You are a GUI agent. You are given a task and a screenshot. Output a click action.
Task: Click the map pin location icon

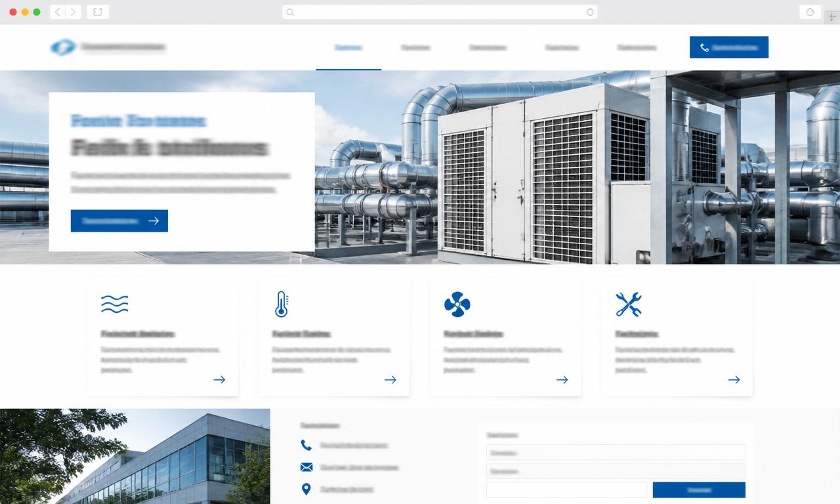[306, 489]
